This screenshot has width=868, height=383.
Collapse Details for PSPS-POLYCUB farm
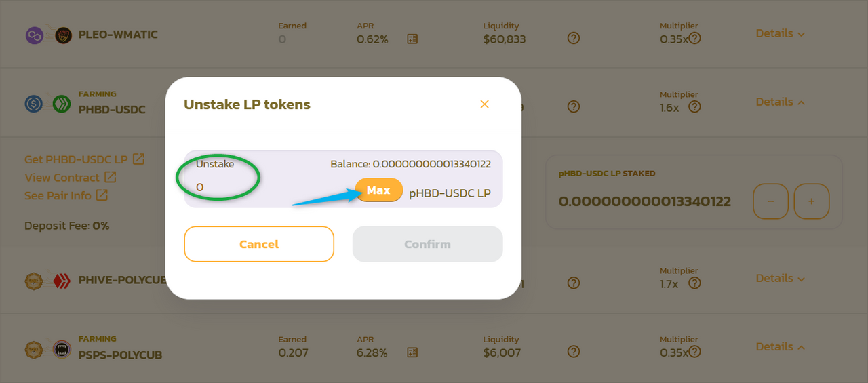(781, 346)
